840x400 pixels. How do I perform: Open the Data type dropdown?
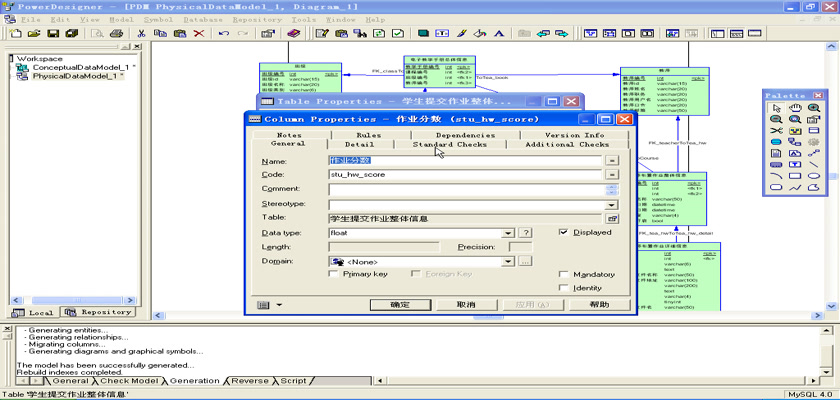[x=507, y=233]
